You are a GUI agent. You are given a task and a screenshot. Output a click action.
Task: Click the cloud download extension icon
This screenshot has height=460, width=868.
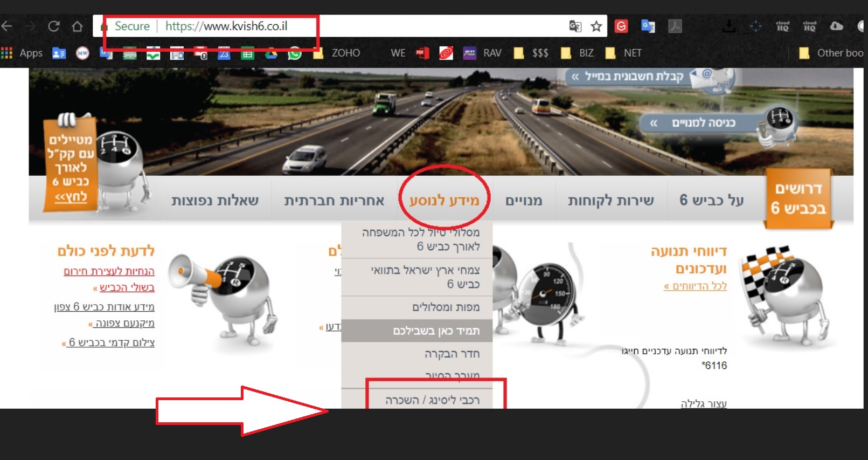coord(836,26)
